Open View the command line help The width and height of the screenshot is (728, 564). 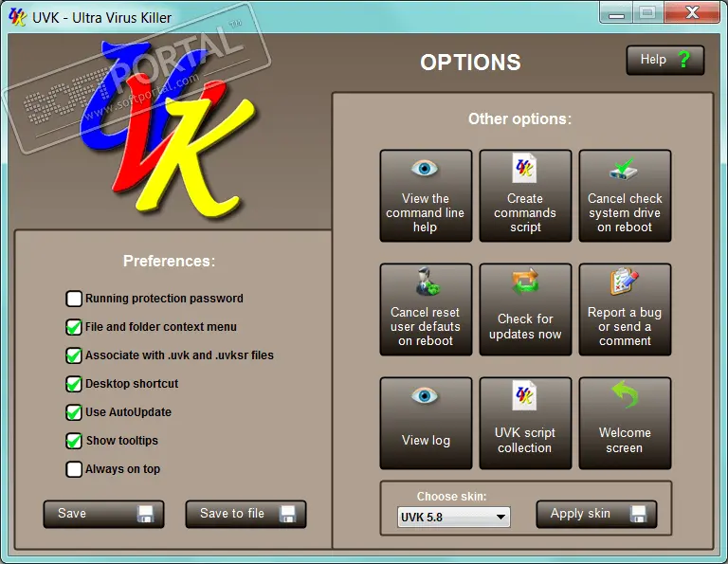[x=426, y=195]
